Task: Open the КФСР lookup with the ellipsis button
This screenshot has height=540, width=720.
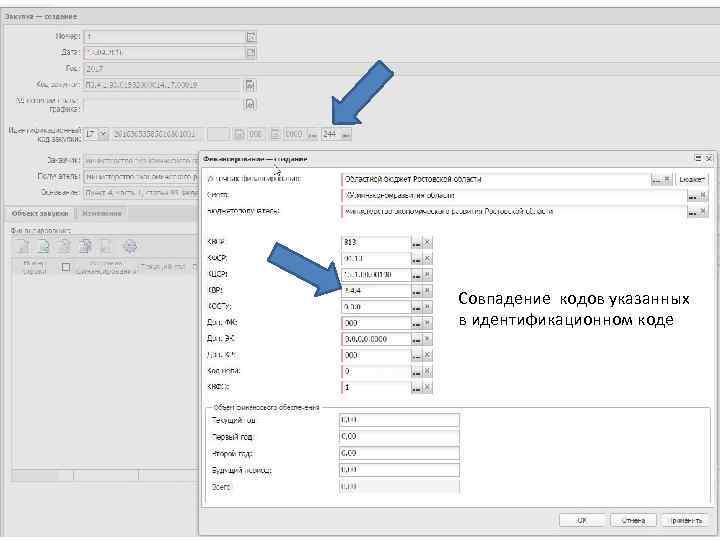Action: click(x=416, y=259)
